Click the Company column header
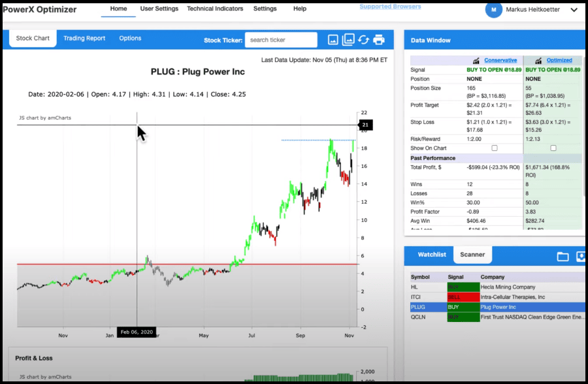 493,277
